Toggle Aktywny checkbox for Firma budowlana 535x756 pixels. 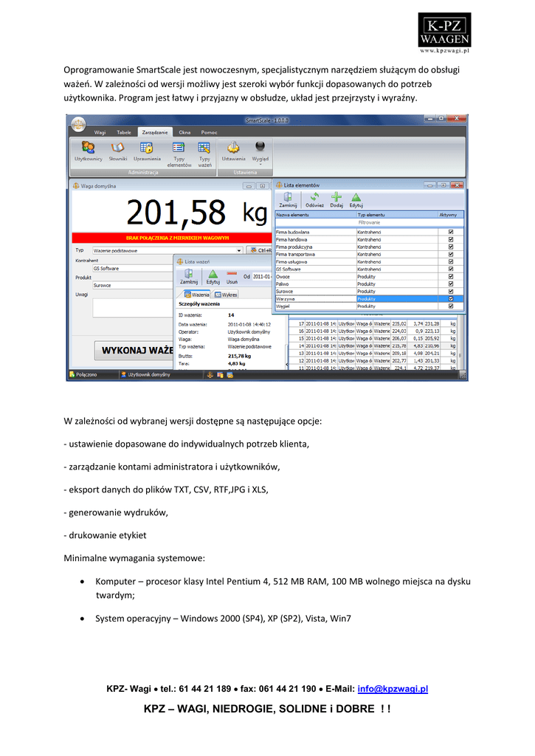[451, 231]
